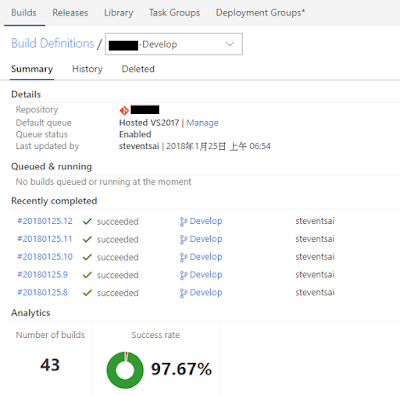The height and width of the screenshot is (395, 400).
Task: Open build #20180125.10
Action: coord(45,257)
